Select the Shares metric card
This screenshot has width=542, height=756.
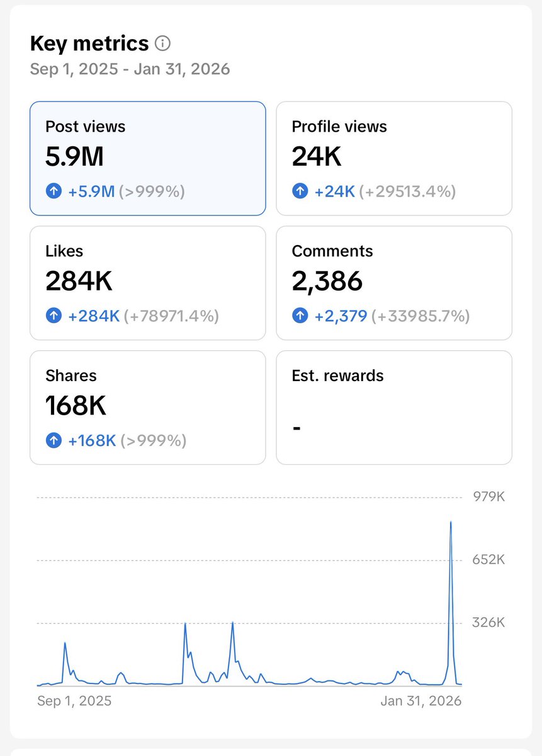pos(148,408)
